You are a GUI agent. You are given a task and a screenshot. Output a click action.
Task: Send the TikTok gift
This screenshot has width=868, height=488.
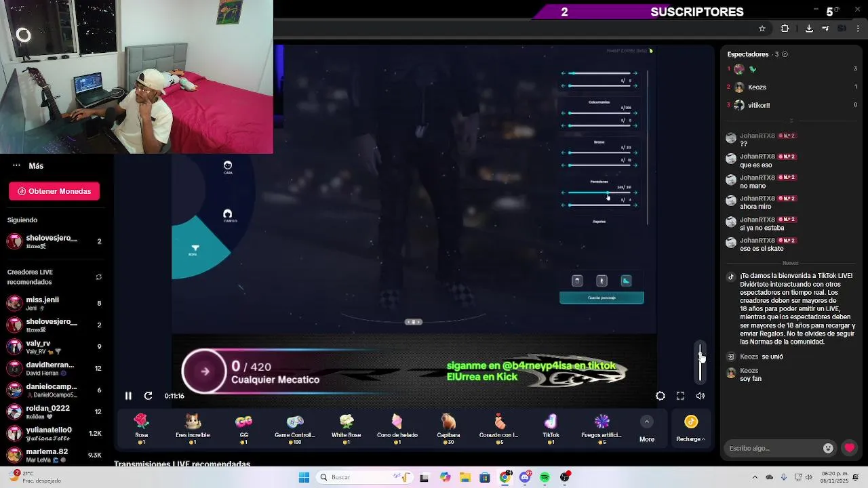point(551,429)
